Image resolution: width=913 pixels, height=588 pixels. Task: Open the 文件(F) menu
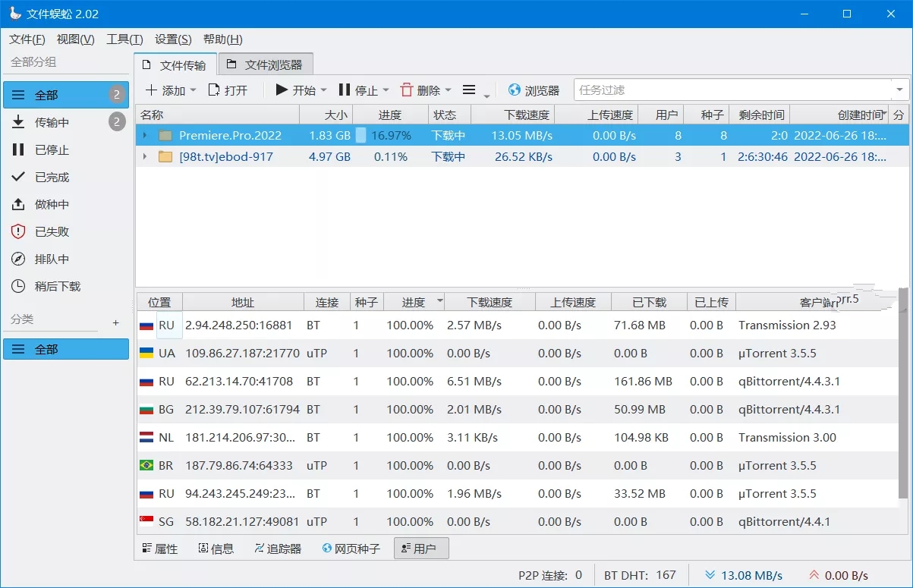pyautogui.click(x=27, y=39)
